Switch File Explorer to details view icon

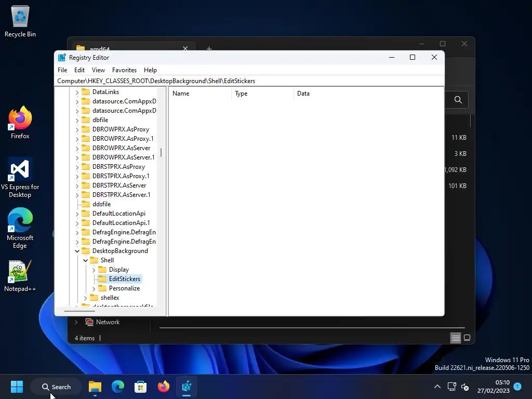[x=456, y=338]
